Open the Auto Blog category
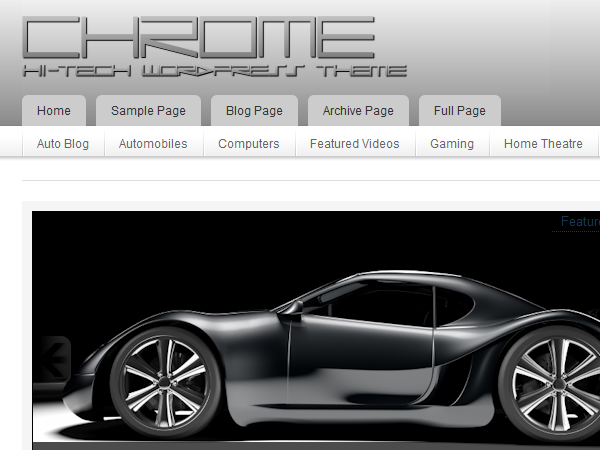 tap(63, 143)
